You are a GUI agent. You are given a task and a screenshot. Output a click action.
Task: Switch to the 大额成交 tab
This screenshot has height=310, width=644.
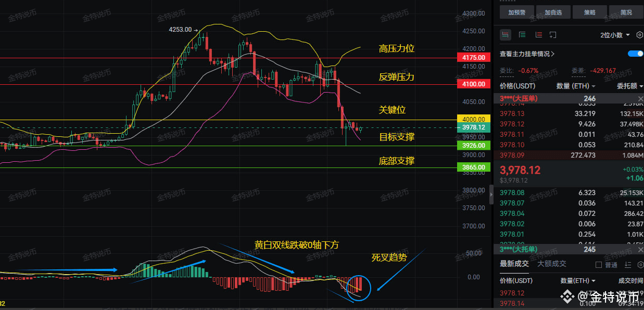point(552,264)
